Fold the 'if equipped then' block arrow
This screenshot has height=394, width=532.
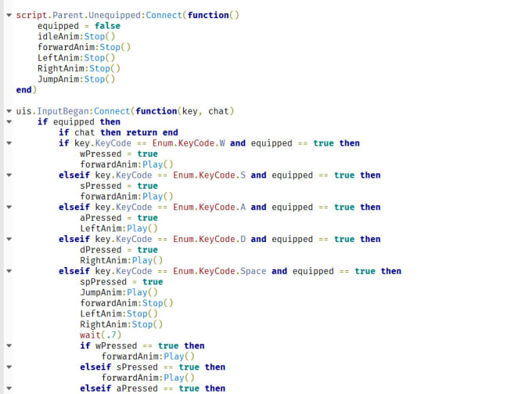(x=9, y=121)
